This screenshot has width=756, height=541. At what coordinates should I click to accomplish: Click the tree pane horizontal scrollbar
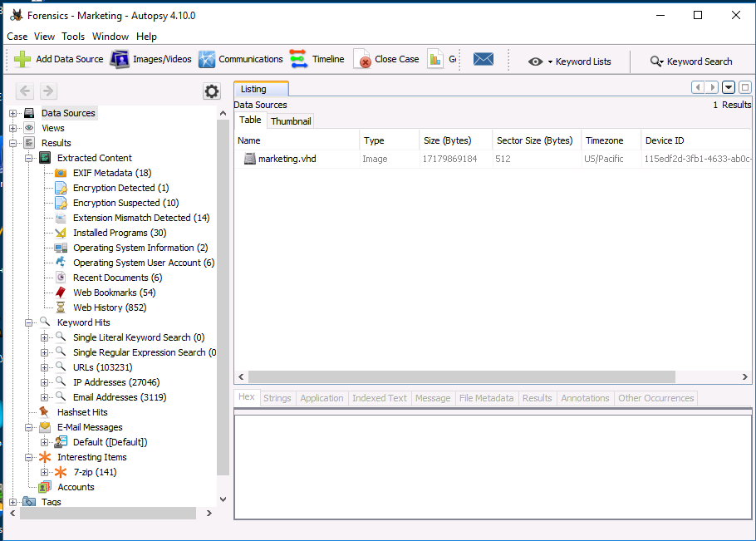108,513
